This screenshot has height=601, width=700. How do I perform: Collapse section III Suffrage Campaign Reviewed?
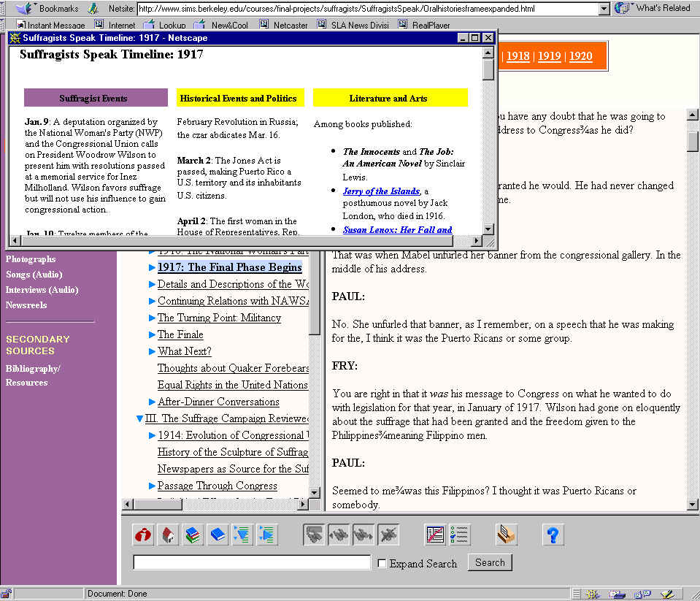click(x=139, y=419)
